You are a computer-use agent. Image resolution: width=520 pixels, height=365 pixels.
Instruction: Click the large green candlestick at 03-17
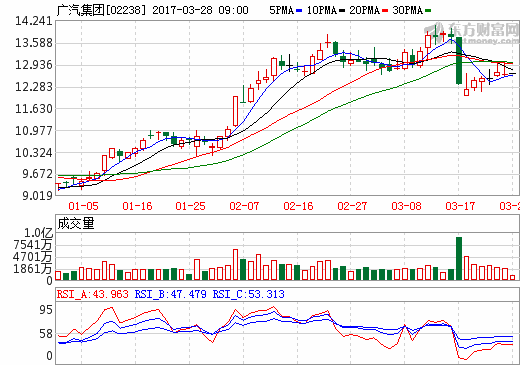click(459, 61)
